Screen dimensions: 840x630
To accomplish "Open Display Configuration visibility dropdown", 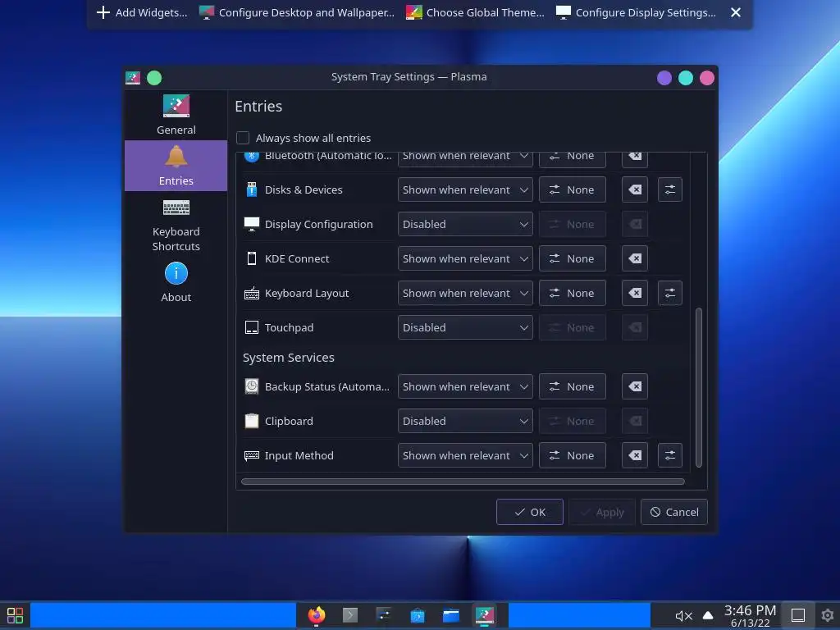I will point(465,224).
